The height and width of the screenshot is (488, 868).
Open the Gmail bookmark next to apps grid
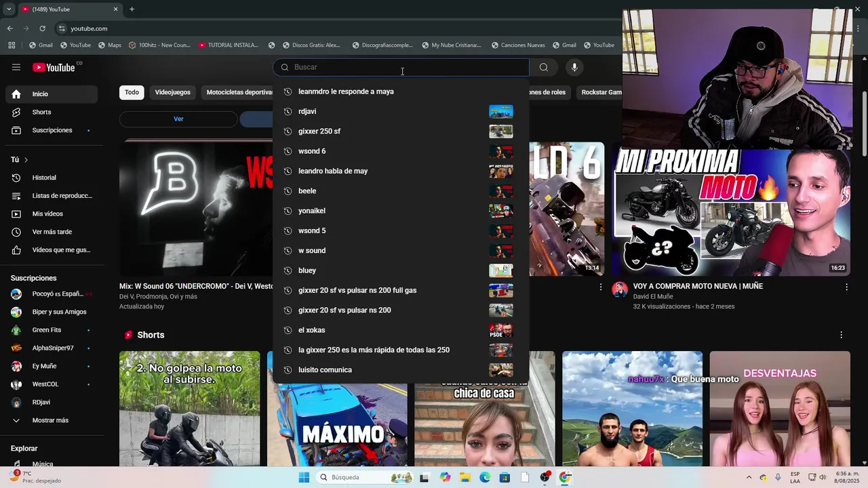pyautogui.click(x=41, y=45)
